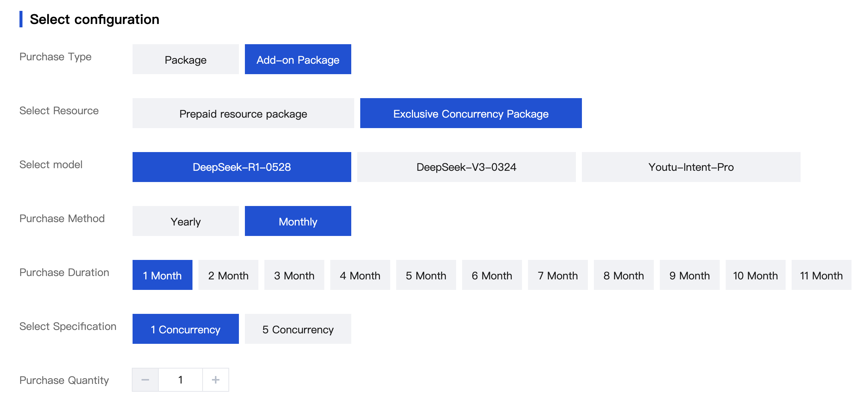This screenshot has height=400, width=868.
Task: Select 7 Month duration
Action: click(558, 275)
